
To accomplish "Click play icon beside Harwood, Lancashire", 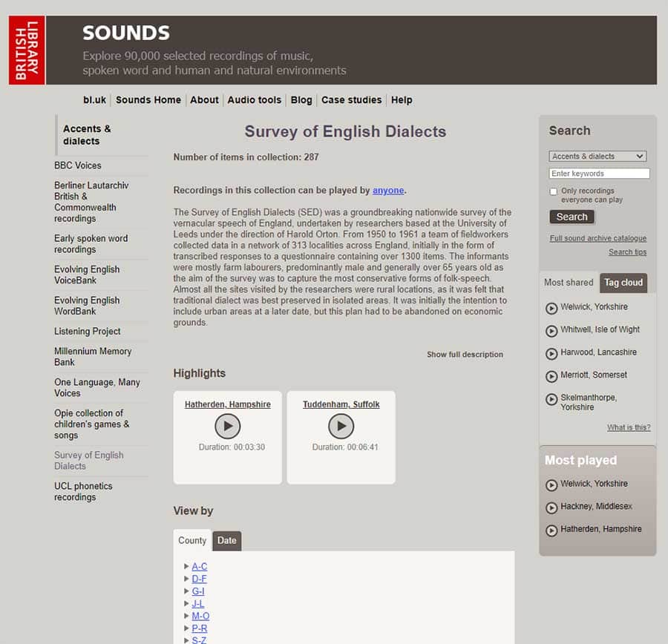I will point(551,353).
